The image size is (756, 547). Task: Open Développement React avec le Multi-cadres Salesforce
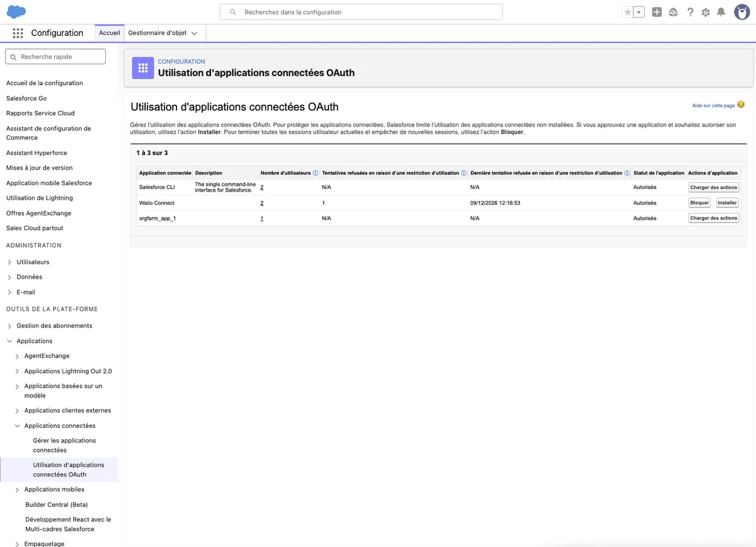[68, 524]
